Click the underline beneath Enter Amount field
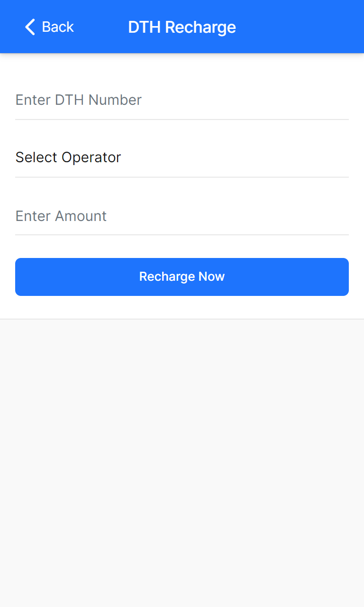 (x=182, y=235)
